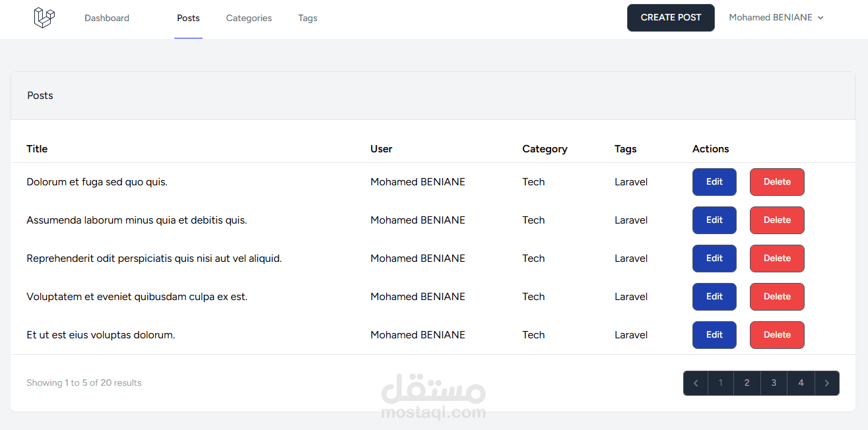The width and height of the screenshot is (868, 430).
Task: Jump to page 2 of the results
Action: point(747,383)
